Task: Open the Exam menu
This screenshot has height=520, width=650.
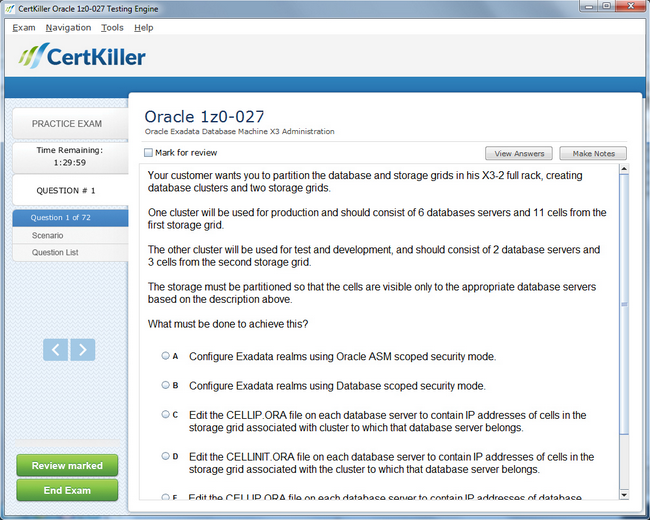Action: click(24, 28)
